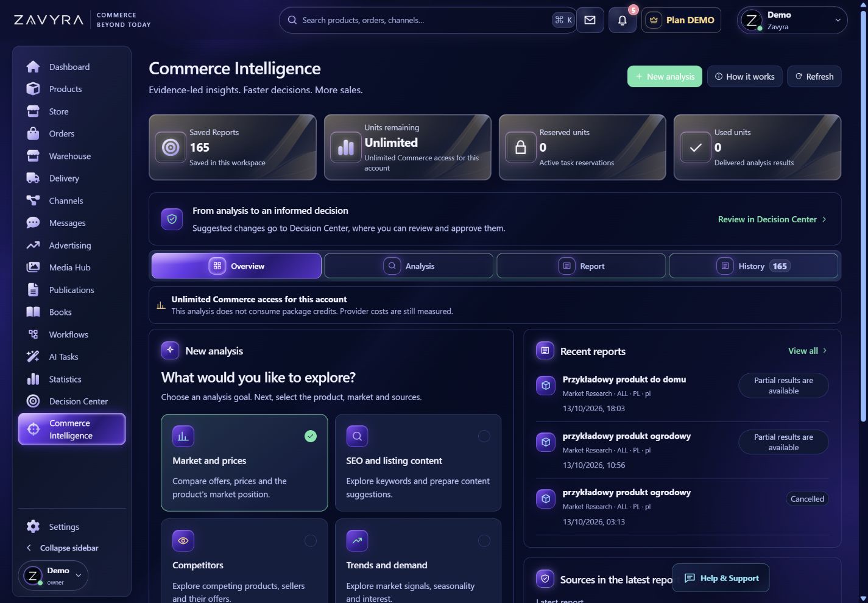Open the mail envelope icon in header

click(590, 20)
